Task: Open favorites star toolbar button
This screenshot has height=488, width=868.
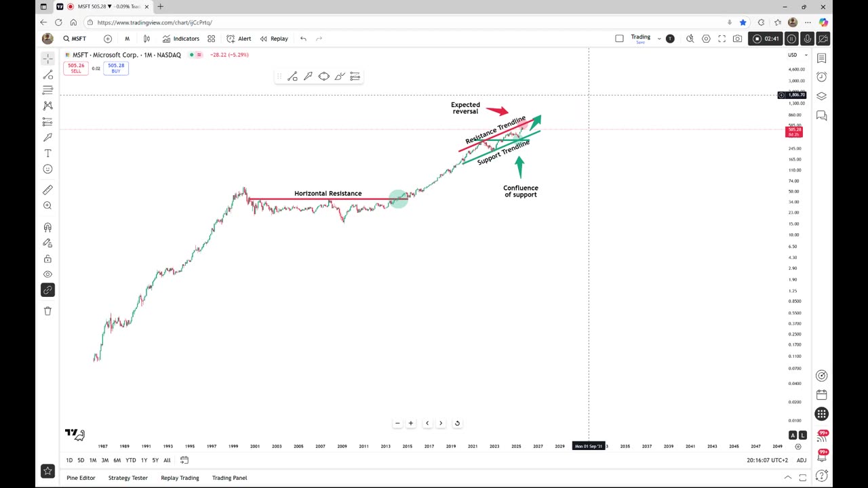Action: coord(47,471)
